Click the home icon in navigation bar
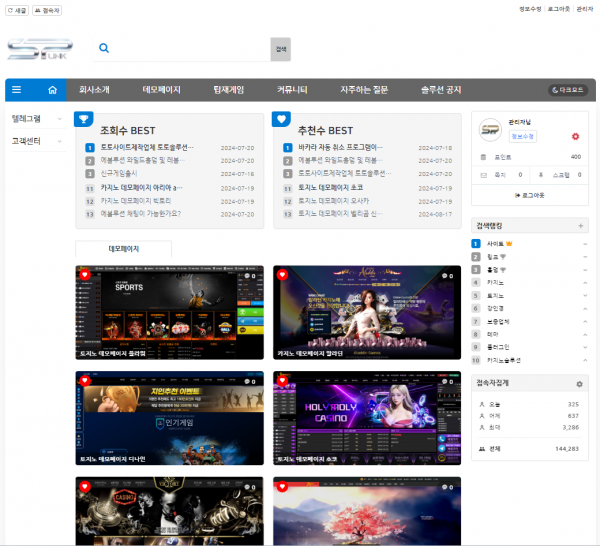This screenshot has width=600, height=546. coord(52,89)
